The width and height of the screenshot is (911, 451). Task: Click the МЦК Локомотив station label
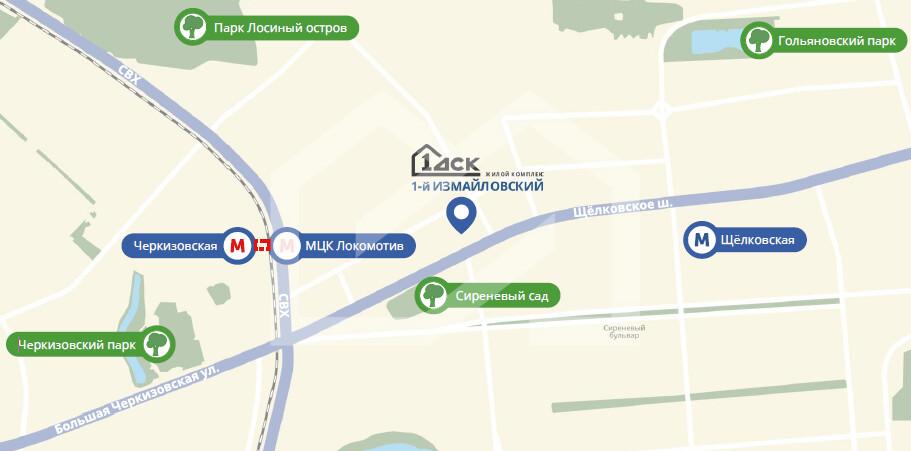pos(354,246)
